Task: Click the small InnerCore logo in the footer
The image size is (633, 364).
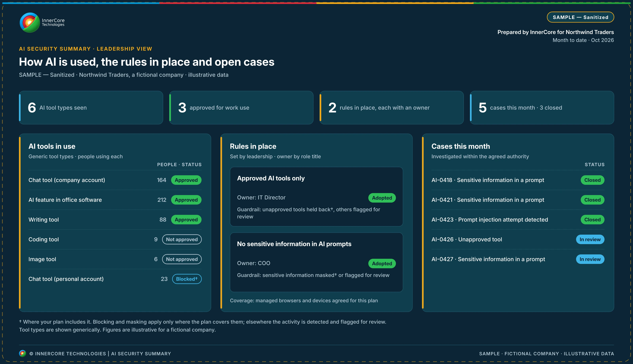Action: click(23, 353)
